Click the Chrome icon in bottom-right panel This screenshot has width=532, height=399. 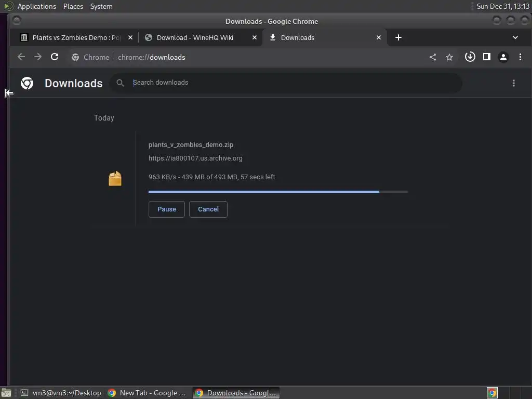(492, 393)
